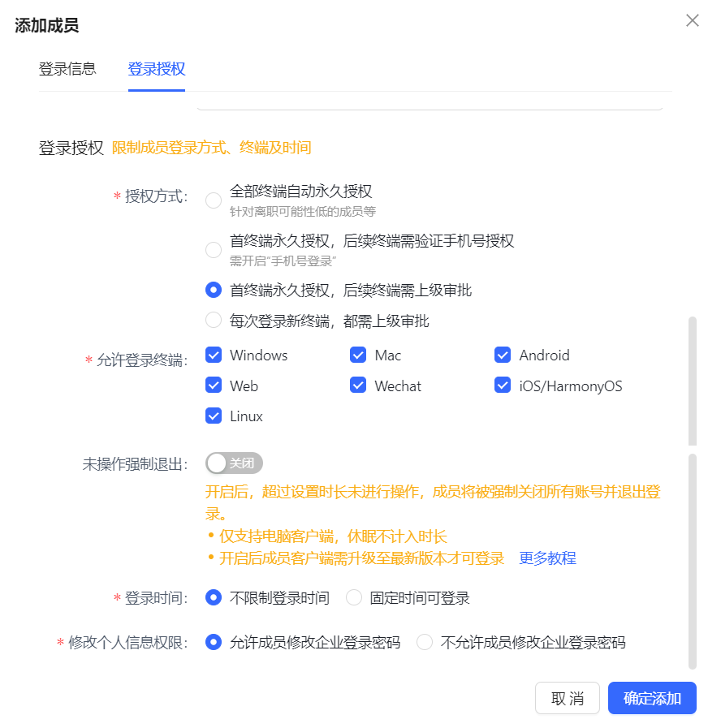Close the 添加成员 dialog with X

coord(692,20)
